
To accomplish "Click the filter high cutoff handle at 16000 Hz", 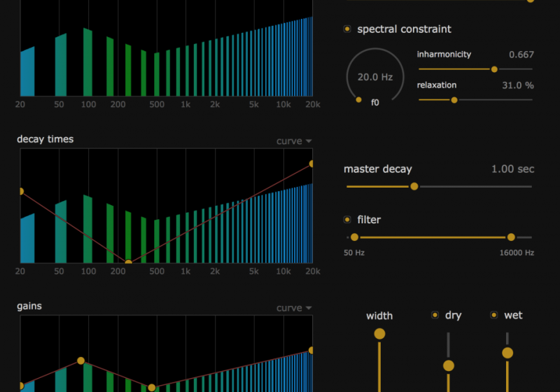I will (x=511, y=237).
